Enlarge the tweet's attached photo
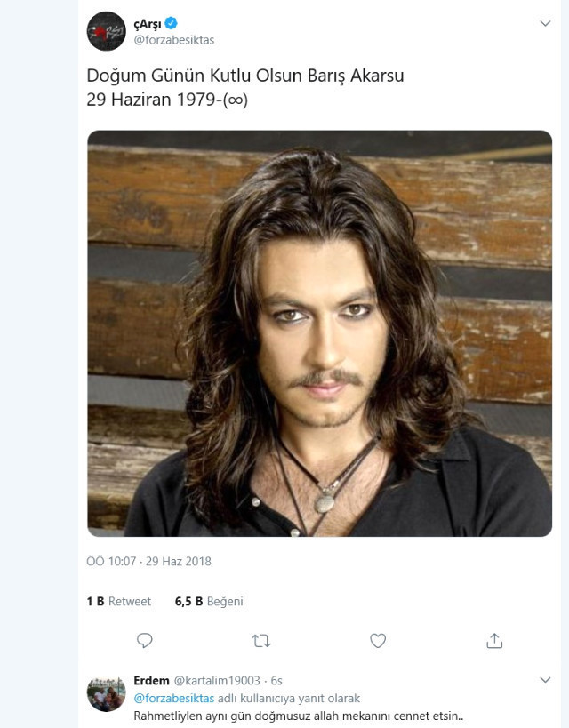The image size is (569, 728). pos(319,333)
